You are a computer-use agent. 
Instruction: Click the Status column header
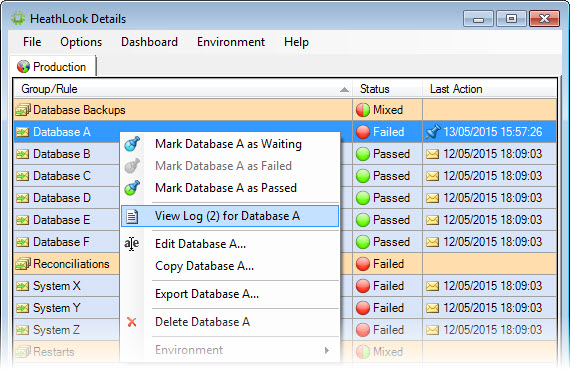[x=388, y=89]
